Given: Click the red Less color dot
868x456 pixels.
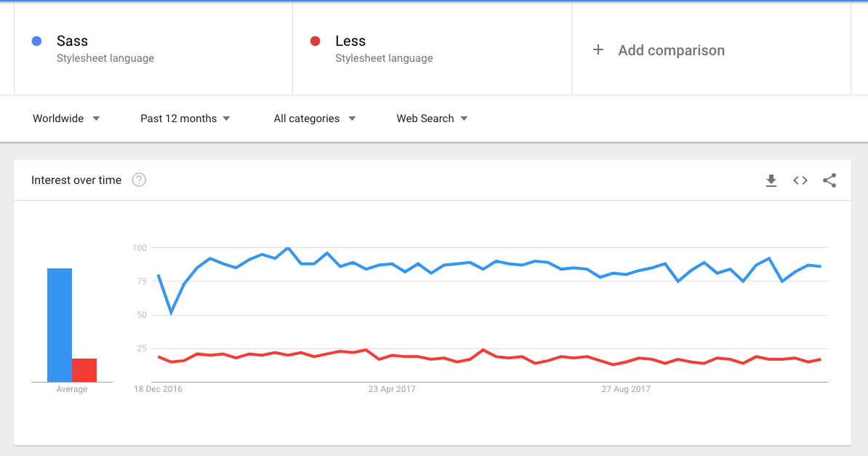Looking at the screenshot, I should click(315, 41).
